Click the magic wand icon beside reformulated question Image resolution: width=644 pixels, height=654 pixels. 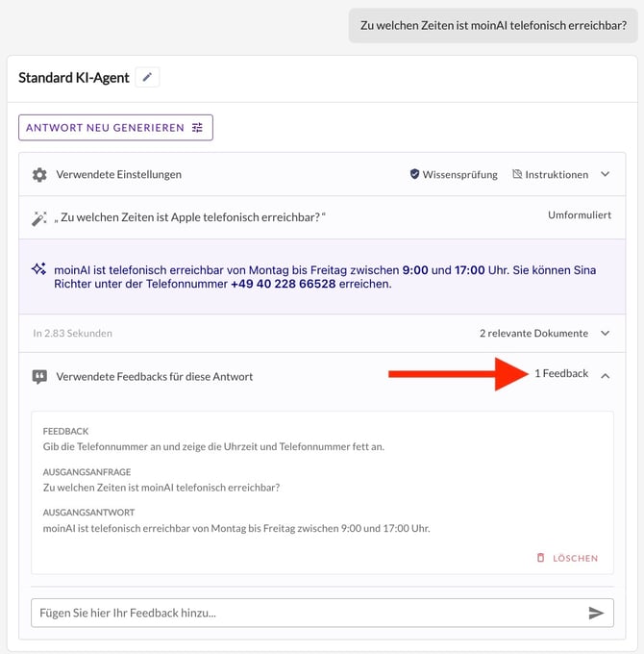point(39,218)
